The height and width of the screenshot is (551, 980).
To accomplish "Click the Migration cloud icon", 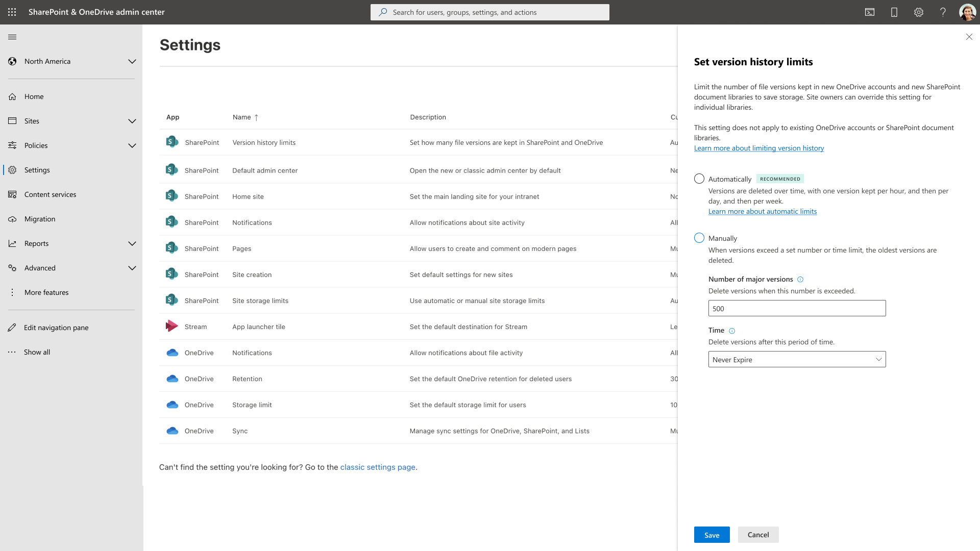I will click(x=12, y=219).
